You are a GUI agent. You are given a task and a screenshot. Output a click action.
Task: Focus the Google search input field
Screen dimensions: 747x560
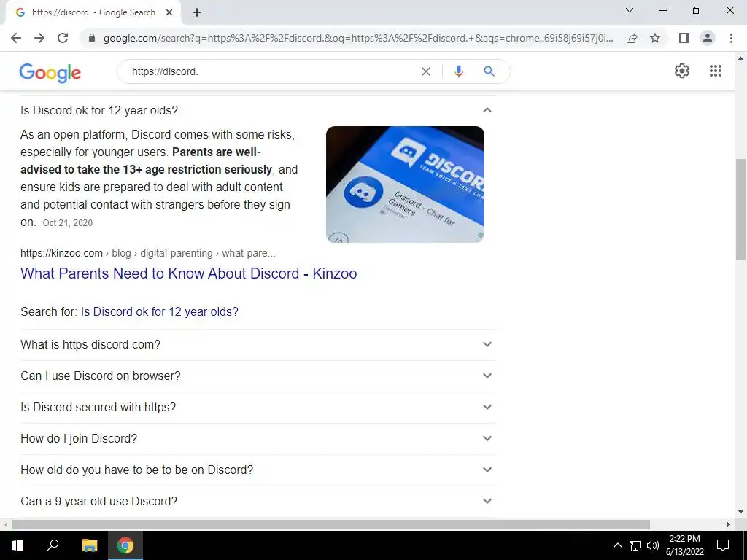271,71
